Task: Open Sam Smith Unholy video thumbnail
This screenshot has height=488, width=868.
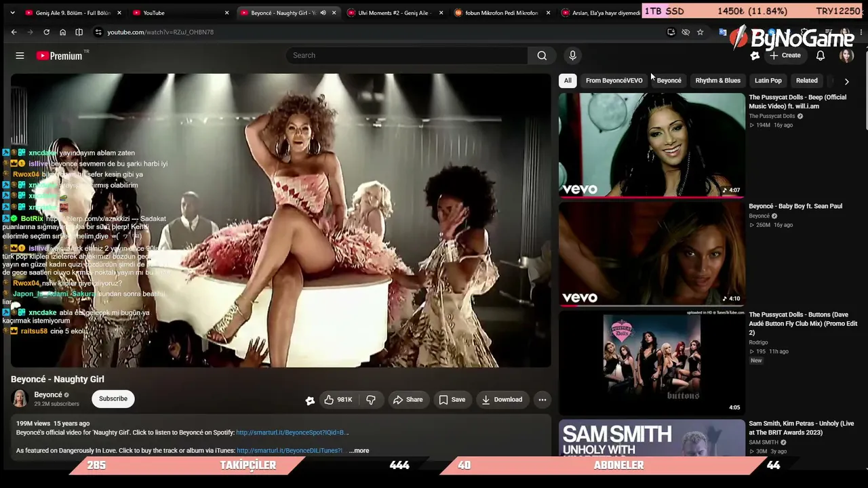Action: (652, 437)
